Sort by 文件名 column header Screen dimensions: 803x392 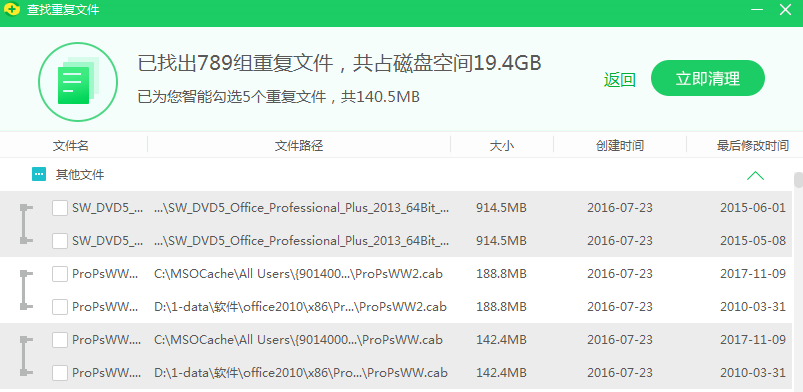point(71,146)
